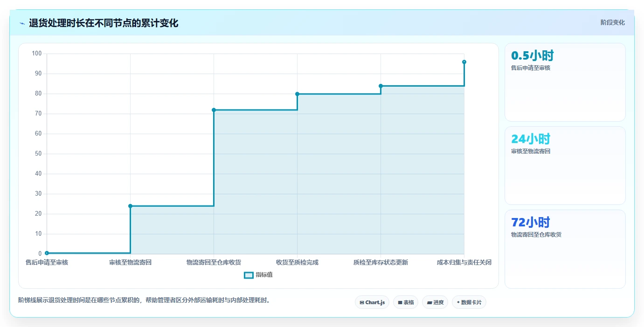Click the 进度 tag chip

click(x=435, y=302)
